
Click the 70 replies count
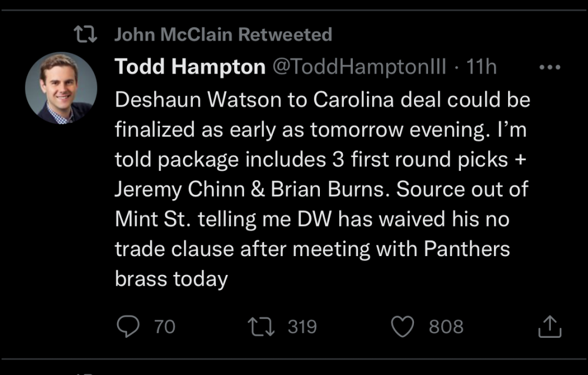(165, 327)
